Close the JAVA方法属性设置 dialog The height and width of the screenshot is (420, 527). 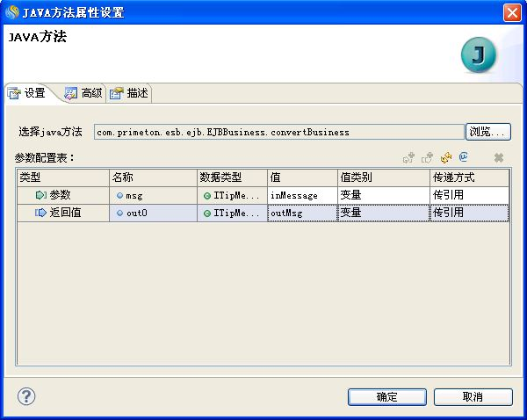point(512,13)
